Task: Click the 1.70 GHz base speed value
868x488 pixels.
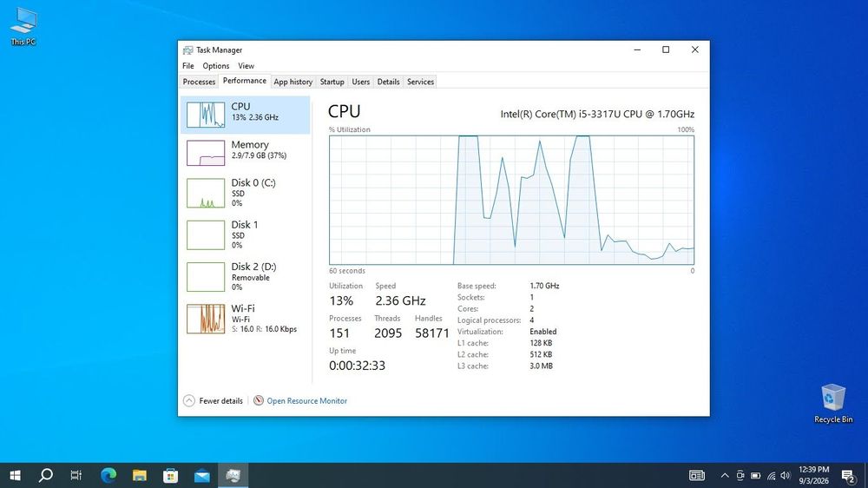Action: (544, 286)
